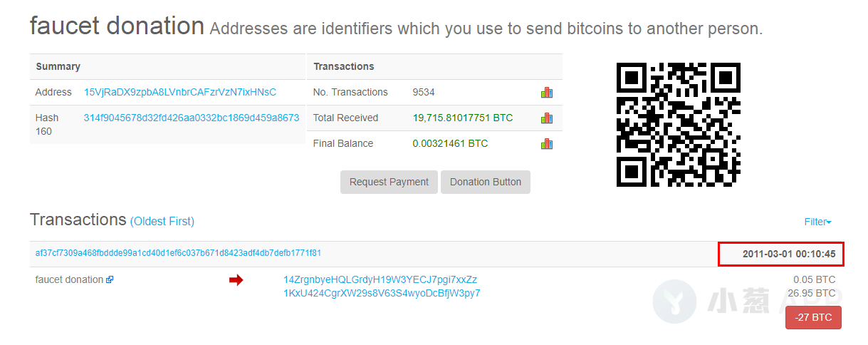Click the red -27 BTC amount button
Image resolution: width=868 pixels, height=345 pixels.
point(813,318)
